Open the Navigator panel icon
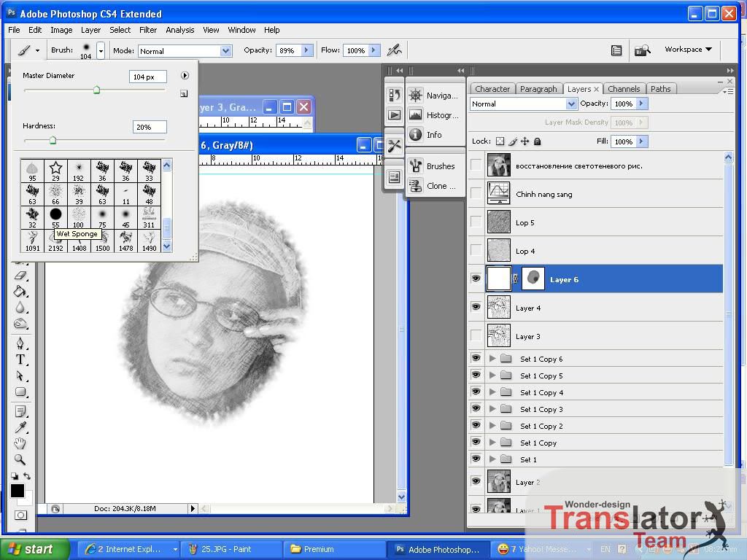The width and height of the screenshot is (747, 560). [x=415, y=96]
